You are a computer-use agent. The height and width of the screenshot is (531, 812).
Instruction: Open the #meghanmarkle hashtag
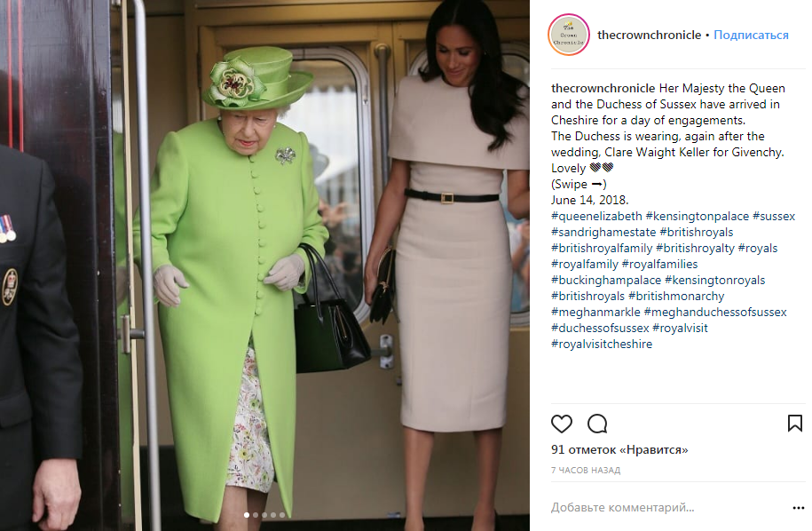595,312
